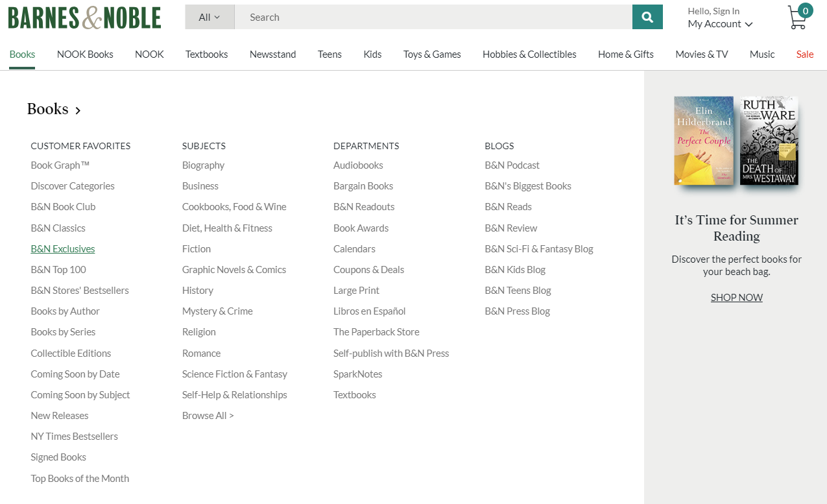
Task: Open the shopping cart icon
Action: tap(797, 18)
